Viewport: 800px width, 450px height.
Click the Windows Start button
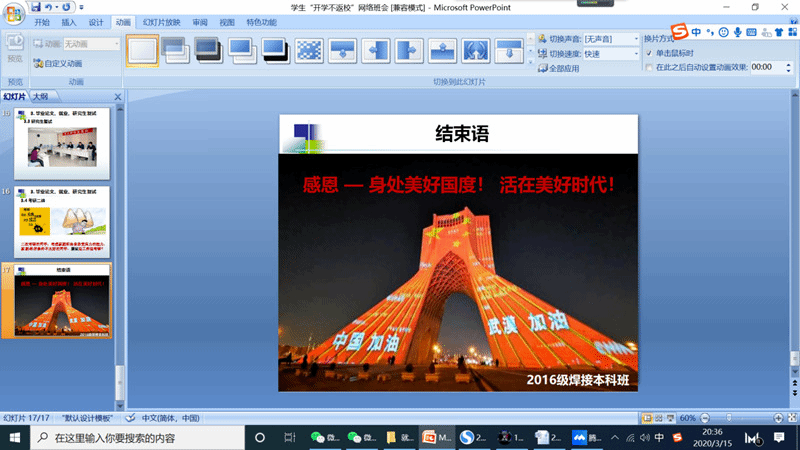(14, 438)
